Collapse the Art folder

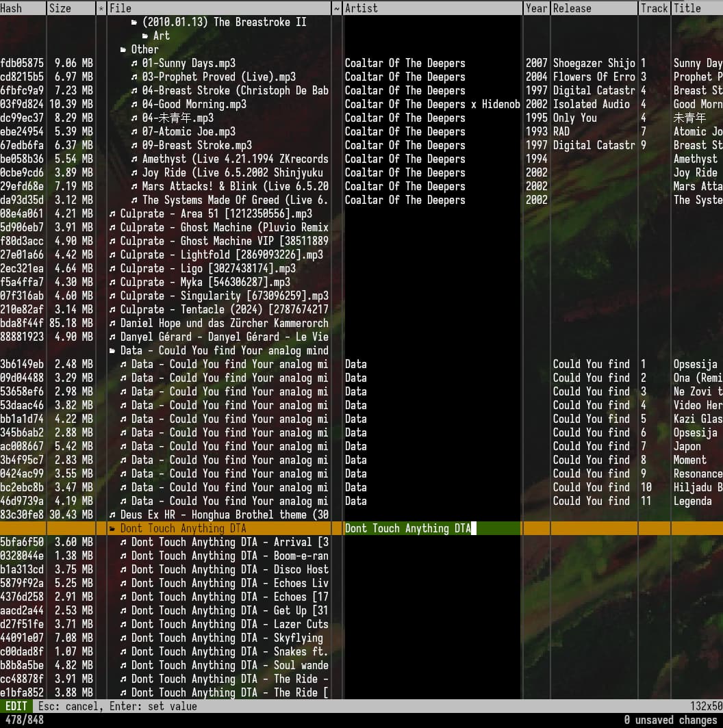click(x=145, y=36)
